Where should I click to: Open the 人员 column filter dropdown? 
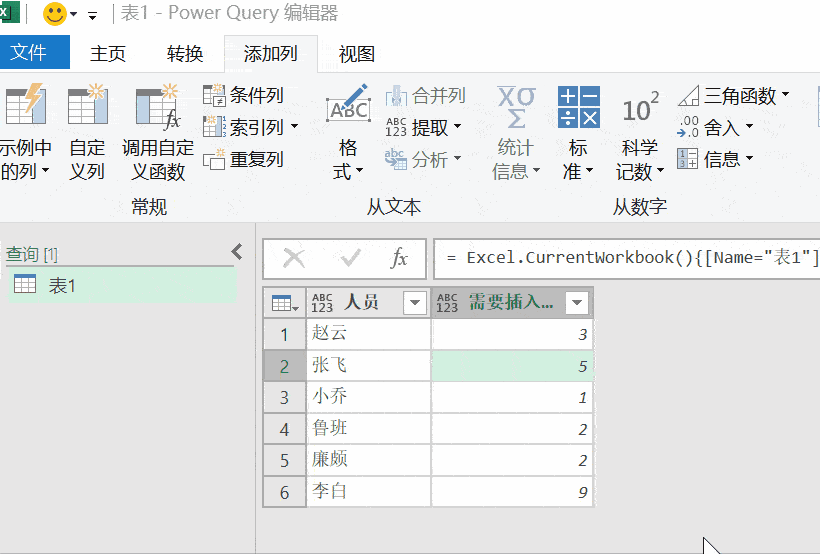(x=415, y=302)
